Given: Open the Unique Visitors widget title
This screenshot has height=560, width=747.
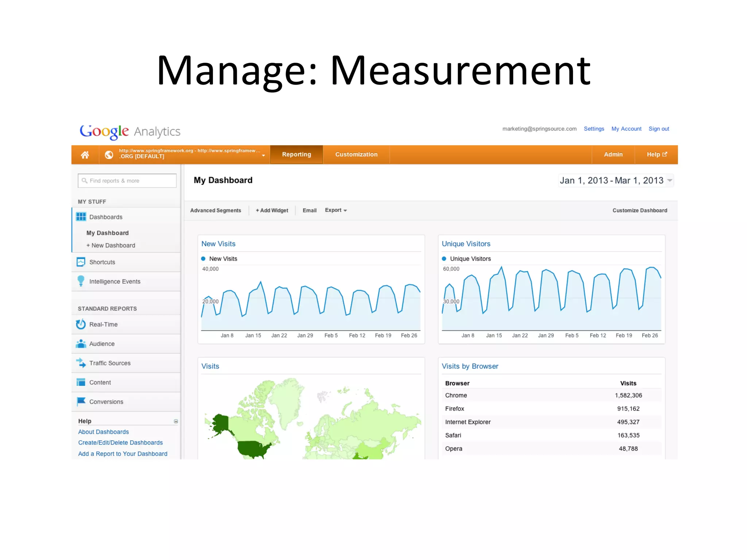Looking at the screenshot, I should pyautogui.click(x=466, y=244).
